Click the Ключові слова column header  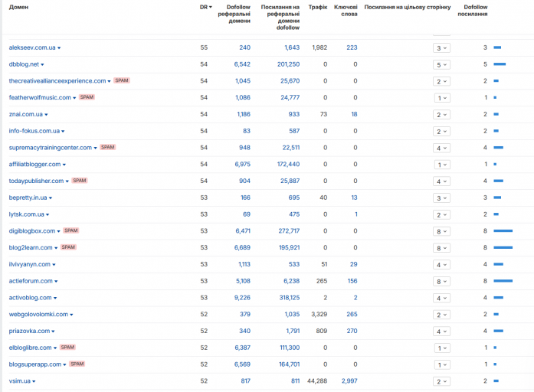346,11
